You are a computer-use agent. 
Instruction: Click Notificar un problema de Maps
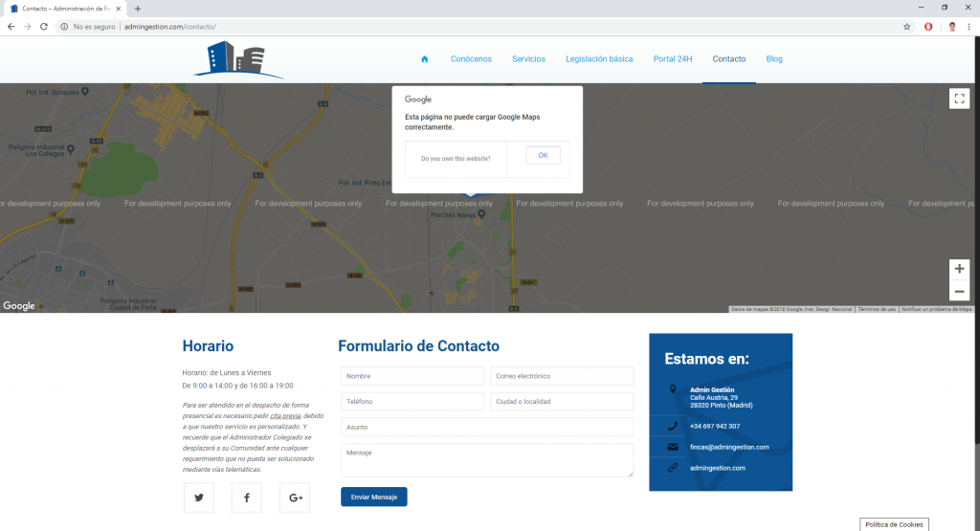936,309
